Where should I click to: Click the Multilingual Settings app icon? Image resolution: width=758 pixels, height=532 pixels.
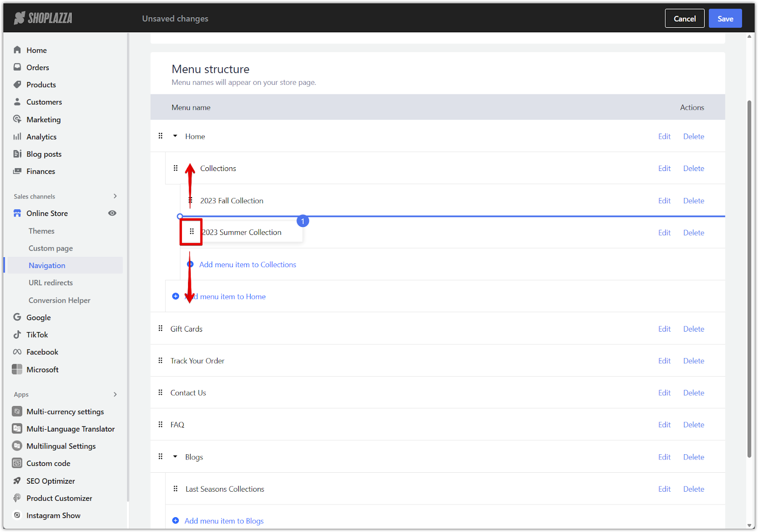pyautogui.click(x=17, y=446)
